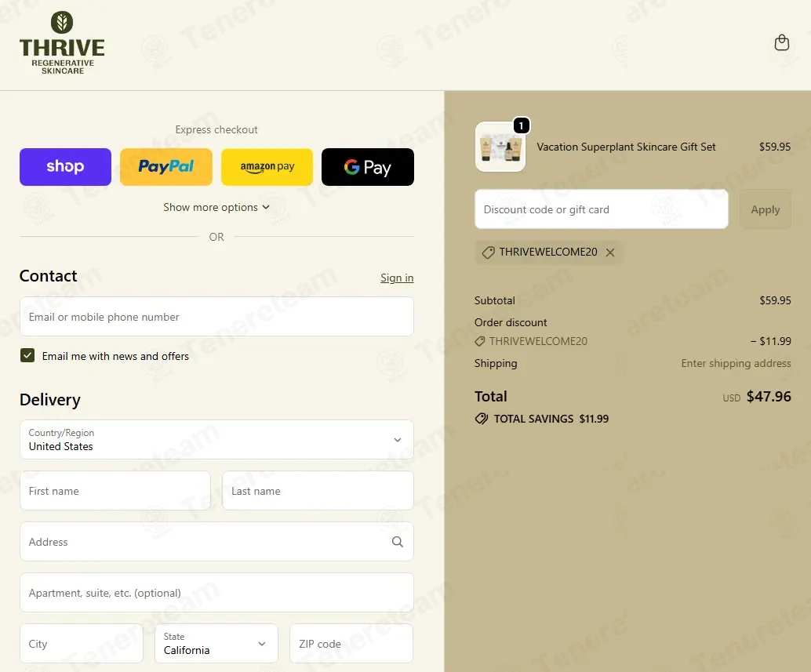Screen dimensions: 811x672
Task: Click the total savings tag icon
Action: [482, 419]
